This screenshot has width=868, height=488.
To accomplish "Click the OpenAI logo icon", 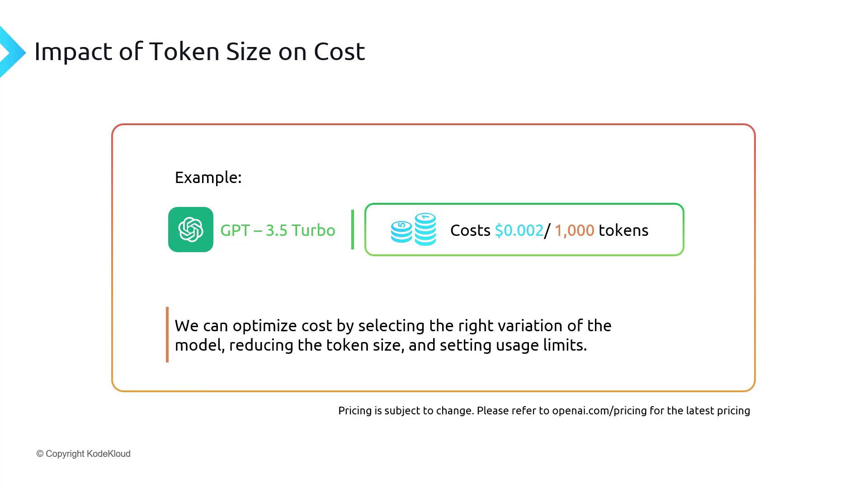I will point(190,230).
